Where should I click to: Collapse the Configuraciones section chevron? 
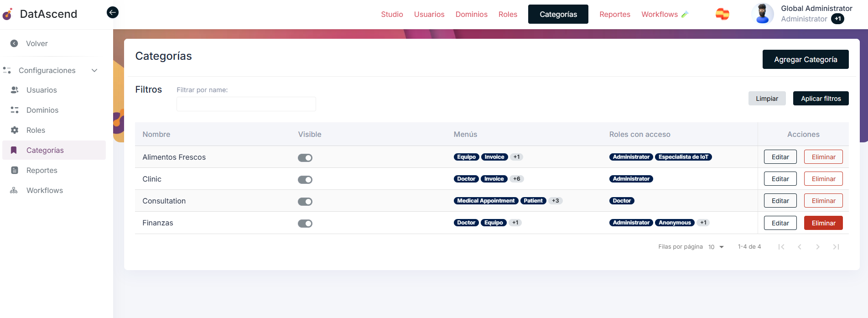point(94,70)
